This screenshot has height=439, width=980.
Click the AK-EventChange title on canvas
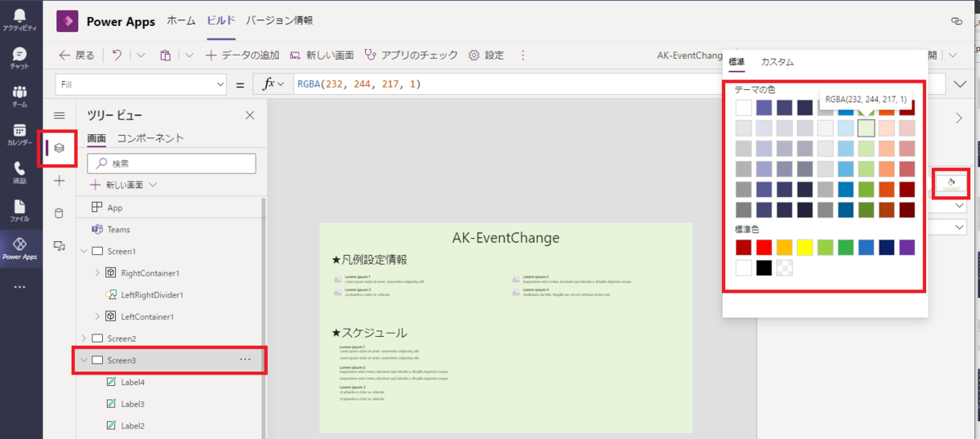click(506, 238)
